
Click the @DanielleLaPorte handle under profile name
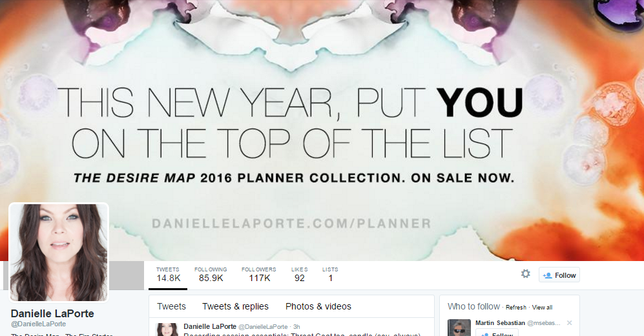(38, 324)
